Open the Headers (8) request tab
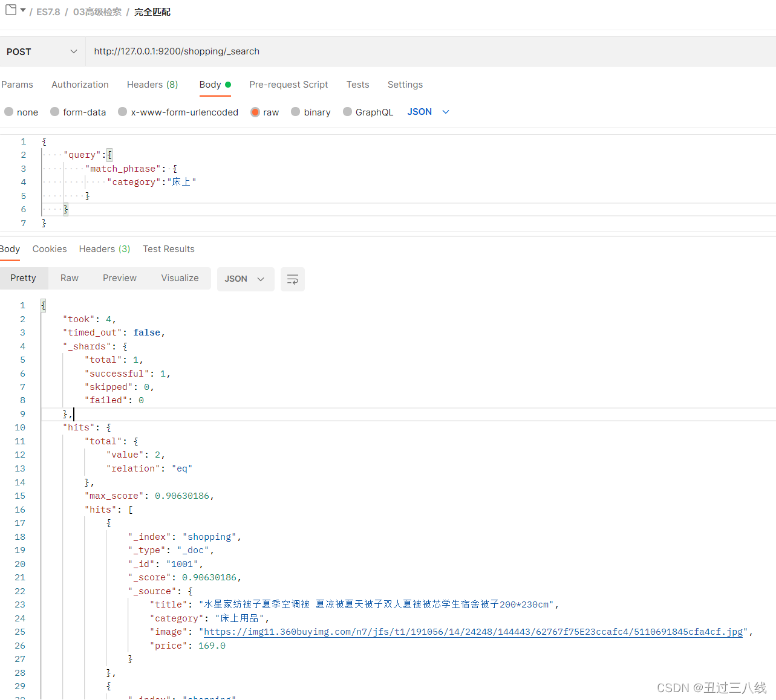 tap(152, 85)
